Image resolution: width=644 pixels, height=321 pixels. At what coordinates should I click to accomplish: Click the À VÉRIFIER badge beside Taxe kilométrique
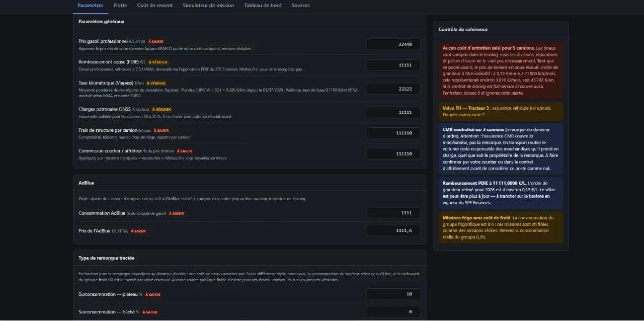[x=156, y=83]
